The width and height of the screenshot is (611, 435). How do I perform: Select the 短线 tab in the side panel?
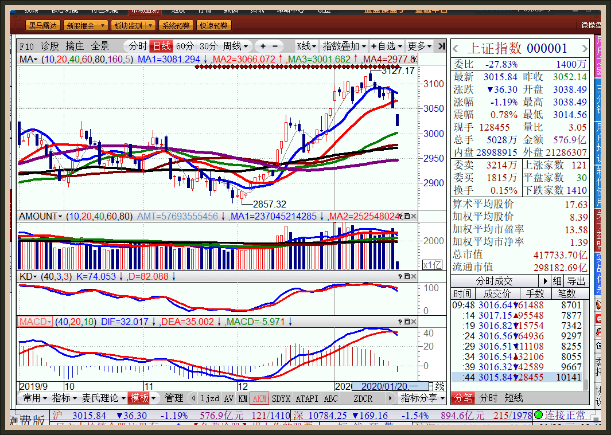click(514, 398)
